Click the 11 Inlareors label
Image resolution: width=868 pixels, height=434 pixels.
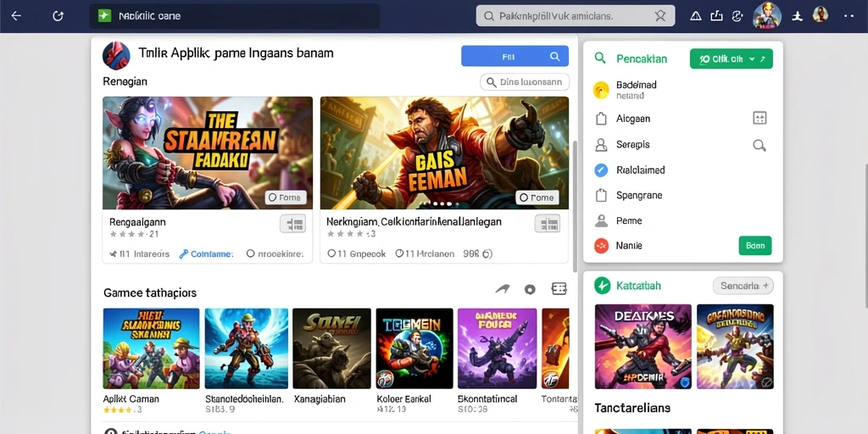140,254
